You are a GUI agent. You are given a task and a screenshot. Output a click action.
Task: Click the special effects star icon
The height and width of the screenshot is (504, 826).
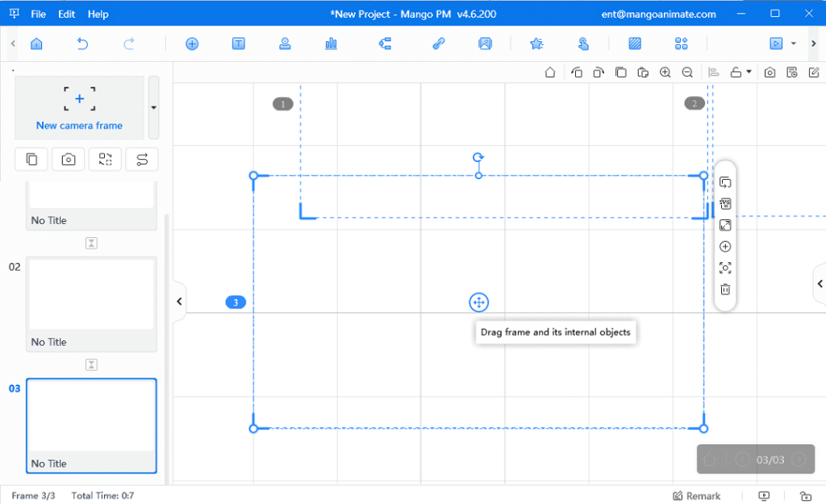coord(536,44)
